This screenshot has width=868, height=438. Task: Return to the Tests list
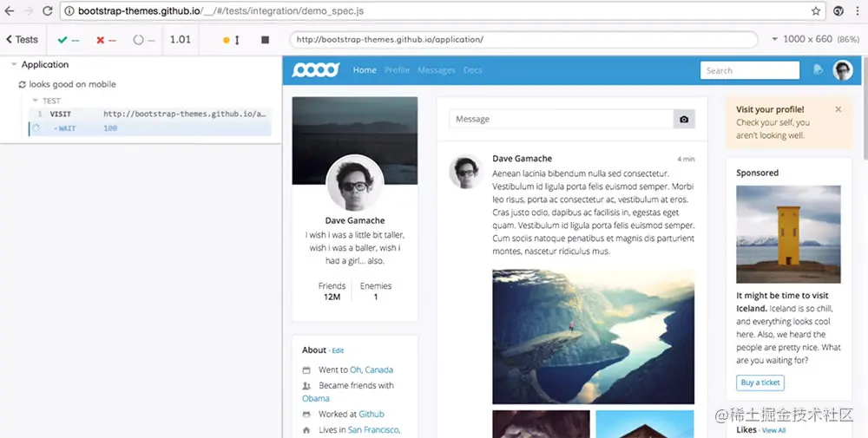coord(23,40)
